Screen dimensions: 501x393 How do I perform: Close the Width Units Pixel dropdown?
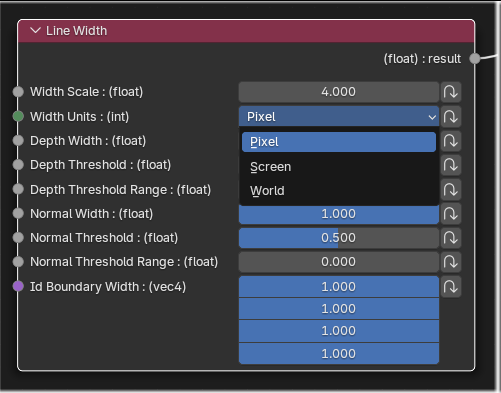point(339,117)
